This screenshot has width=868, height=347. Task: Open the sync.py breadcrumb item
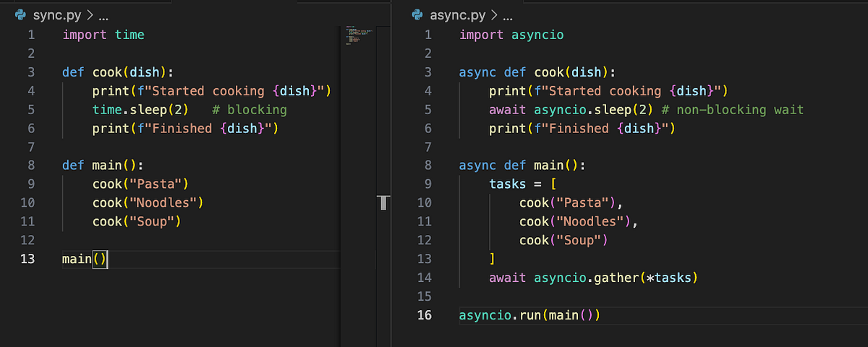(56, 14)
